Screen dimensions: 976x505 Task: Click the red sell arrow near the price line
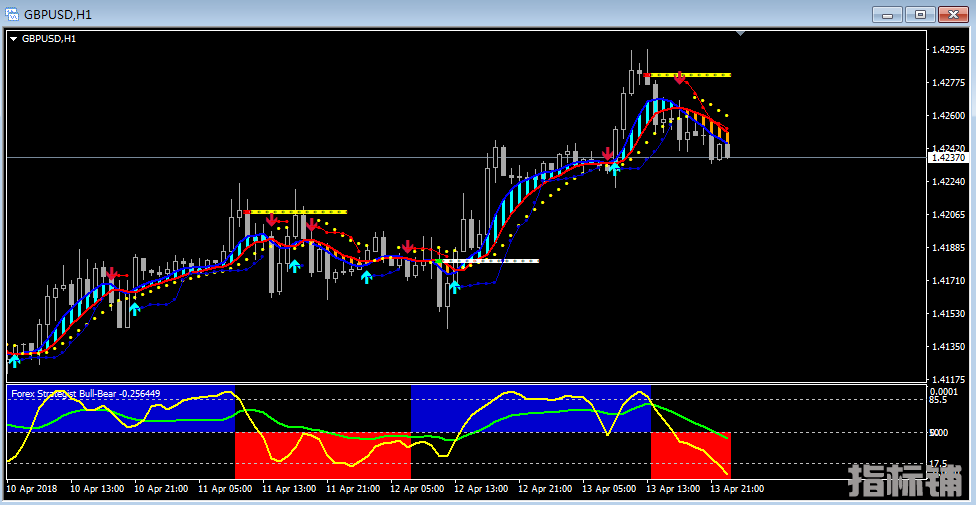[607, 155]
